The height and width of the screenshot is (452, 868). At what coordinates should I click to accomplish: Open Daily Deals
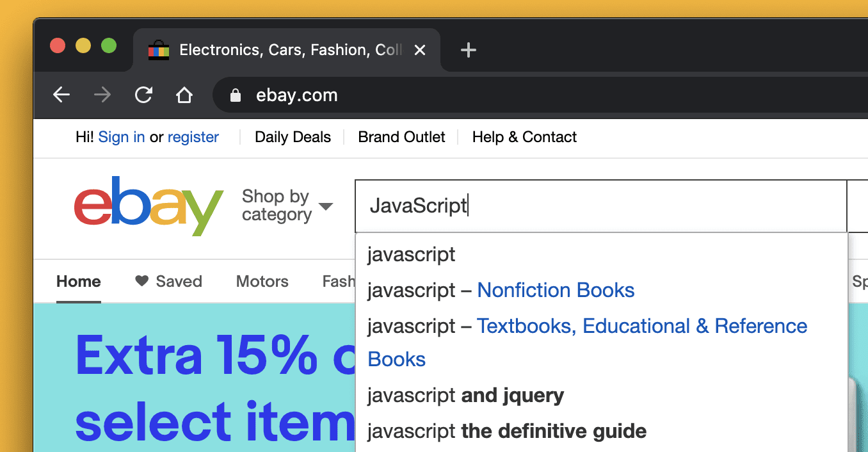click(293, 136)
